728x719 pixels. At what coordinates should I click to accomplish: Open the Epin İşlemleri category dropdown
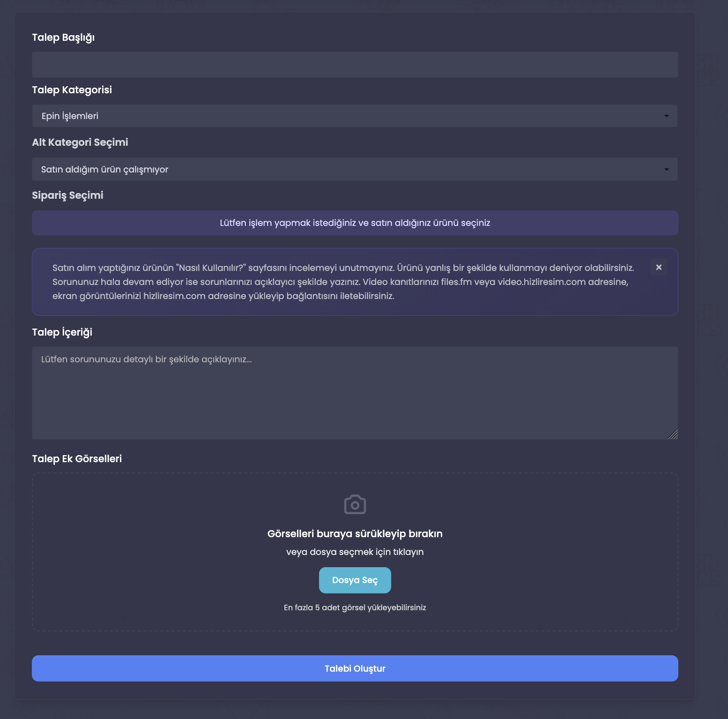coord(354,116)
